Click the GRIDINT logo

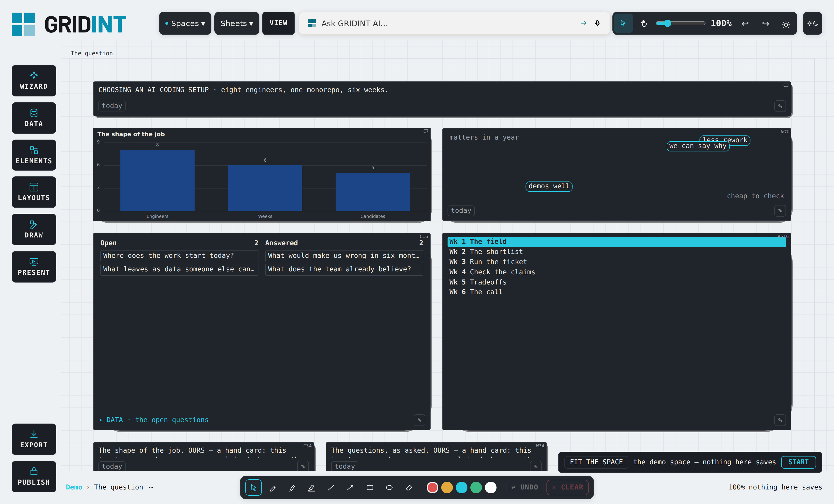69,24
